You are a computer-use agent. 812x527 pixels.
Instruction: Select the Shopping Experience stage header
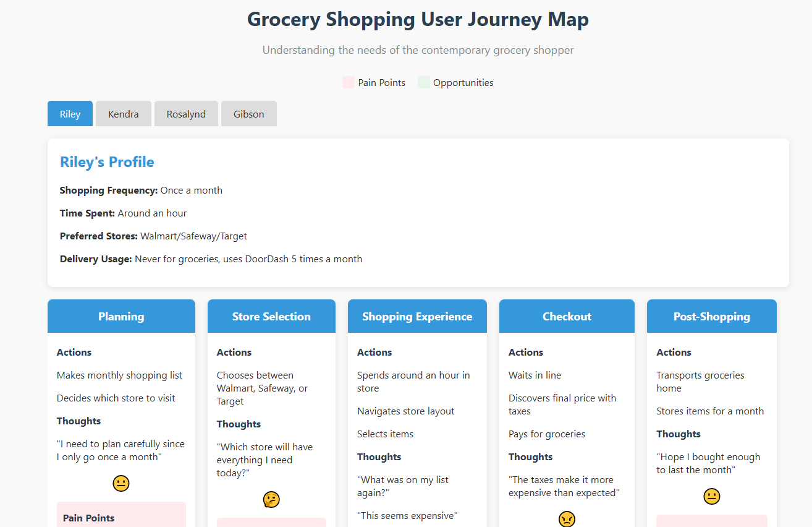(417, 316)
